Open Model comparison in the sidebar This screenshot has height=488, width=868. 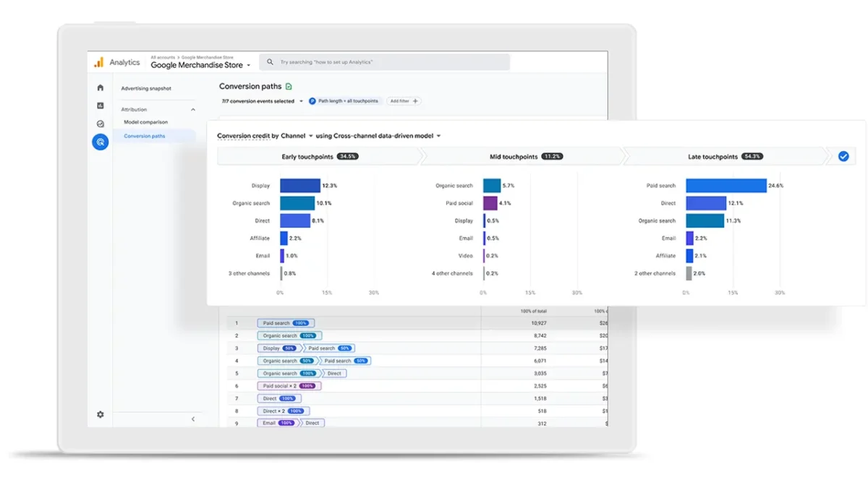[x=145, y=122]
